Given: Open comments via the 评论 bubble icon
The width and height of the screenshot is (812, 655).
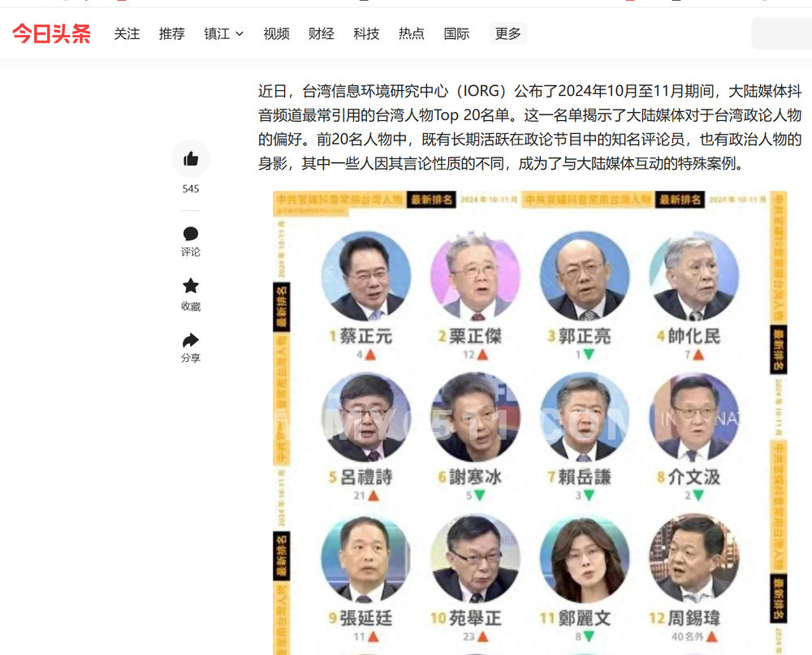Looking at the screenshot, I should 191,234.
